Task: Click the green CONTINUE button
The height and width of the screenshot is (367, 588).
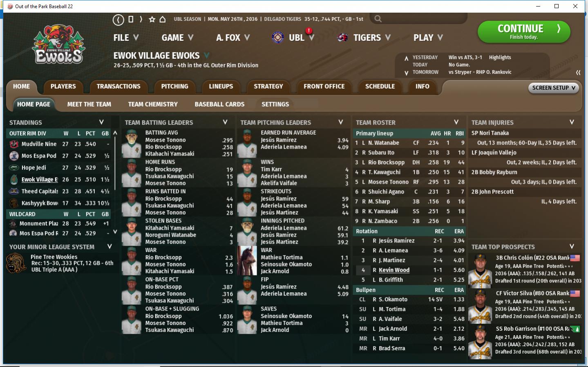Action: 524,32
